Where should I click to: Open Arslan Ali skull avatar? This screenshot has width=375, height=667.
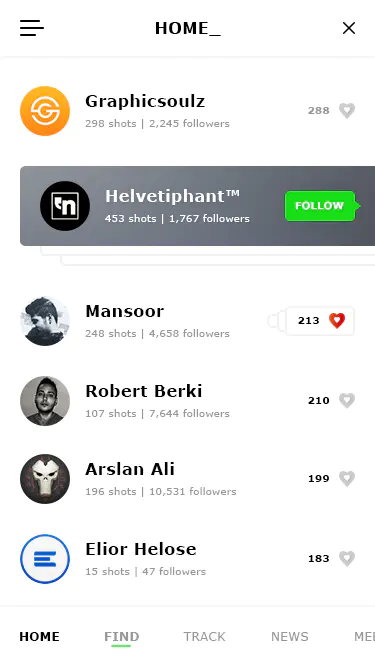tap(45, 479)
